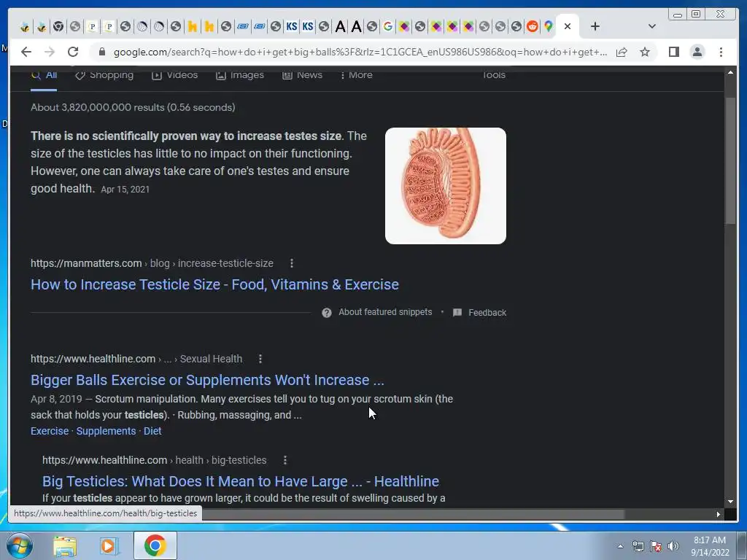
Task: Click the horizontal scrollbar thumb
Action: coord(413,514)
